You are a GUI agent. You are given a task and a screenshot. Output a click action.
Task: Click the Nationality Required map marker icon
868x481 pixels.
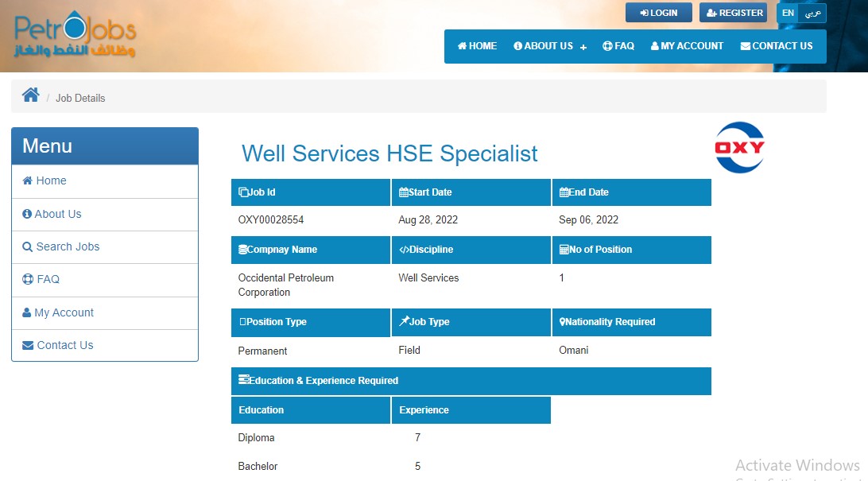point(562,321)
